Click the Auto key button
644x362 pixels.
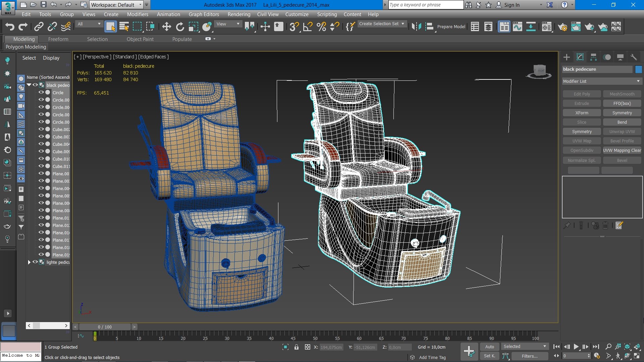[x=489, y=347]
